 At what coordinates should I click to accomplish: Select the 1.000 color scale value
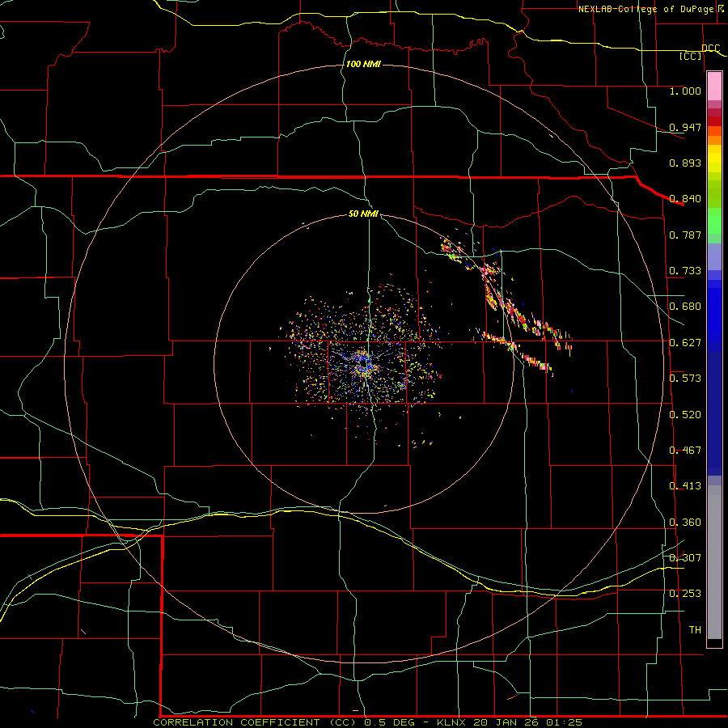coord(685,91)
